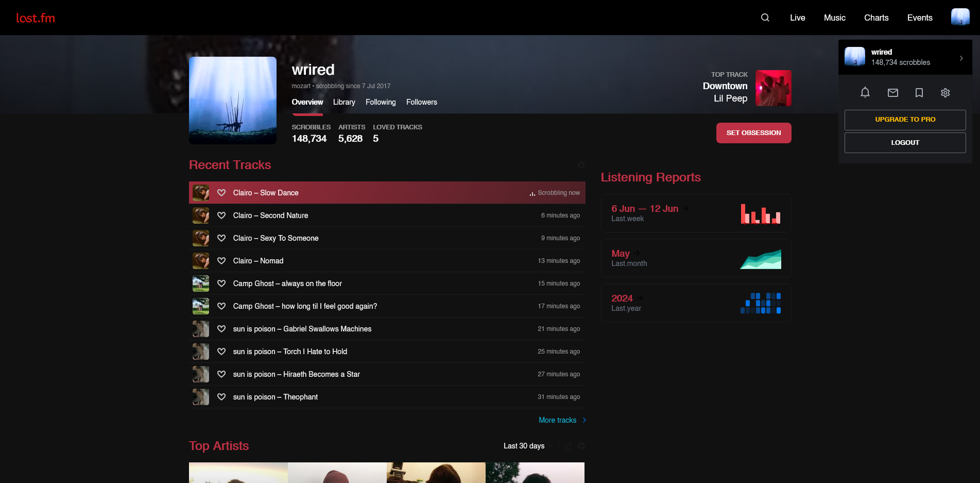Open the search magnifier icon
The height and width of the screenshot is (483, 980).
tap(765, 18)
